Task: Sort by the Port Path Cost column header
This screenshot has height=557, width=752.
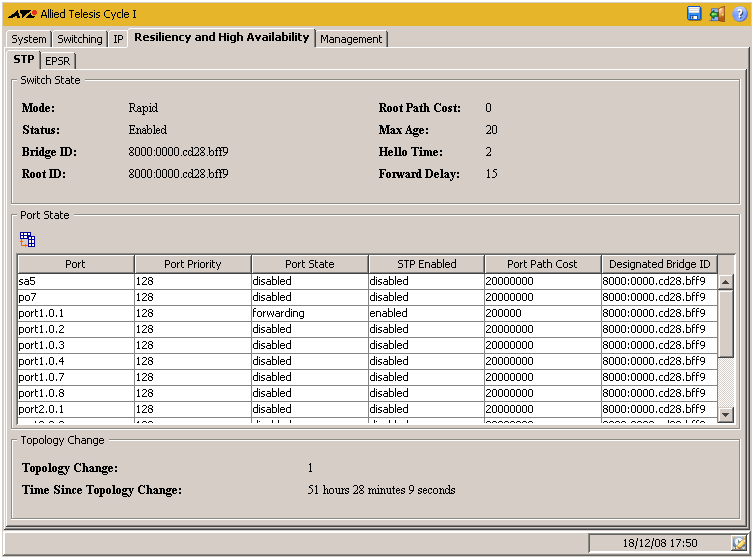Action: [x=542, y=264]
